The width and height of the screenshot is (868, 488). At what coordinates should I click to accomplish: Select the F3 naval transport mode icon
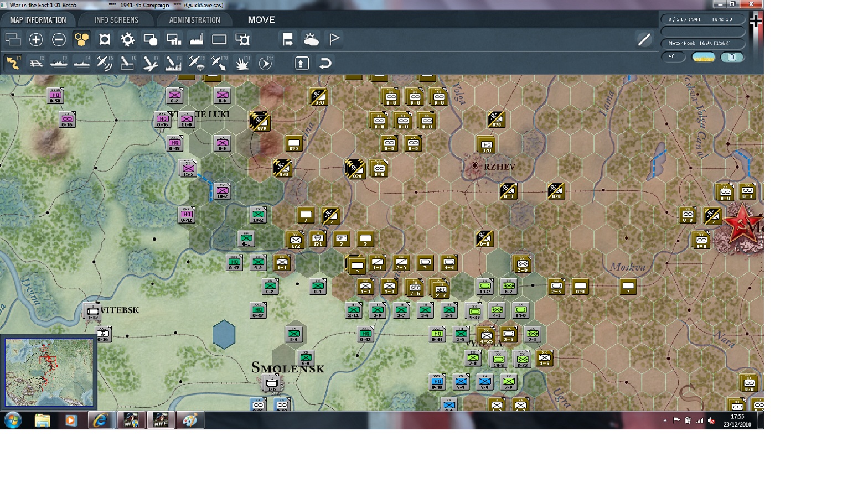(x=59, y=63)
